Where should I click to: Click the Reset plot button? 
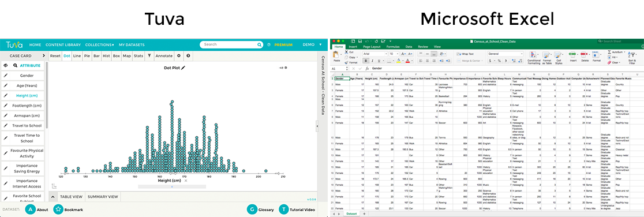coord(55,55)
